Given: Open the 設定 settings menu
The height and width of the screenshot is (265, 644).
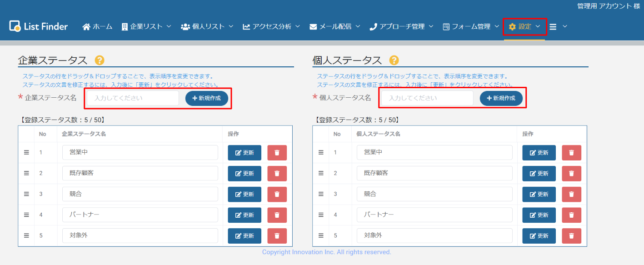Looking at the screenshot, I should [524, 27].
